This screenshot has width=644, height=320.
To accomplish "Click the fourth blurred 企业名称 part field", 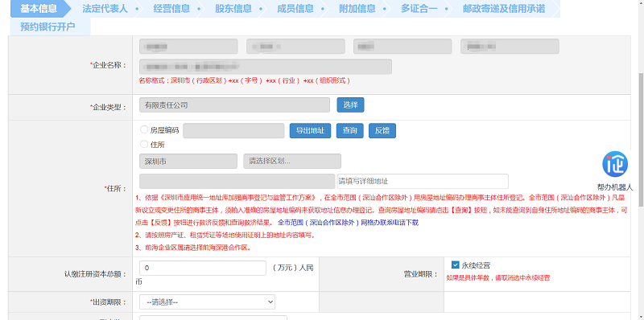I will coord(510,47).
